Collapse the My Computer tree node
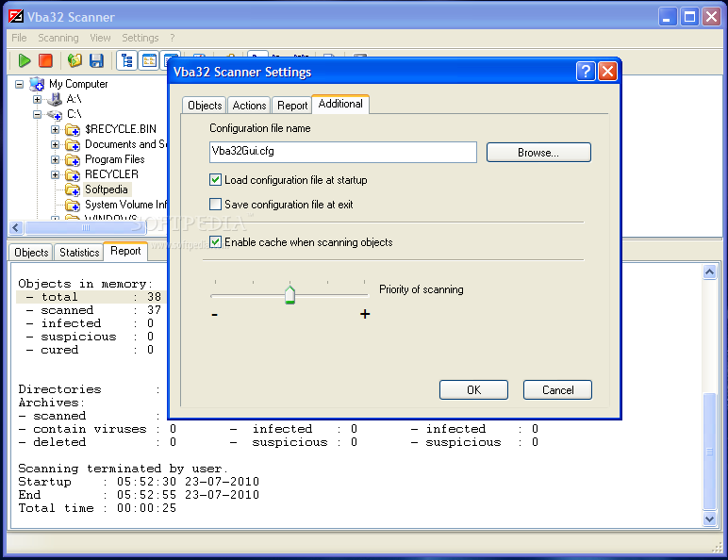The image size is (728, 560). [19, 84]
